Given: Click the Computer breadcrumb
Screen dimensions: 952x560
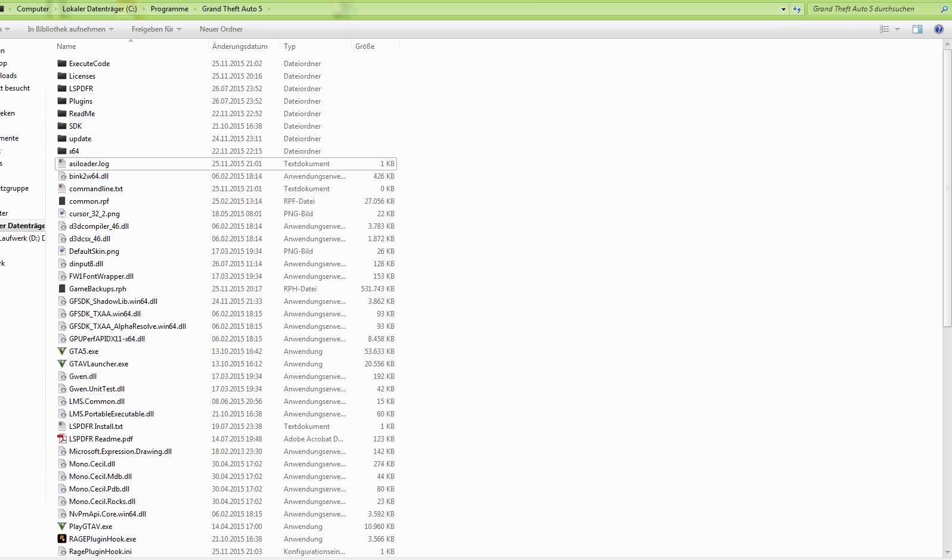Looking at the screenshot, I should [x=33, y=9].
